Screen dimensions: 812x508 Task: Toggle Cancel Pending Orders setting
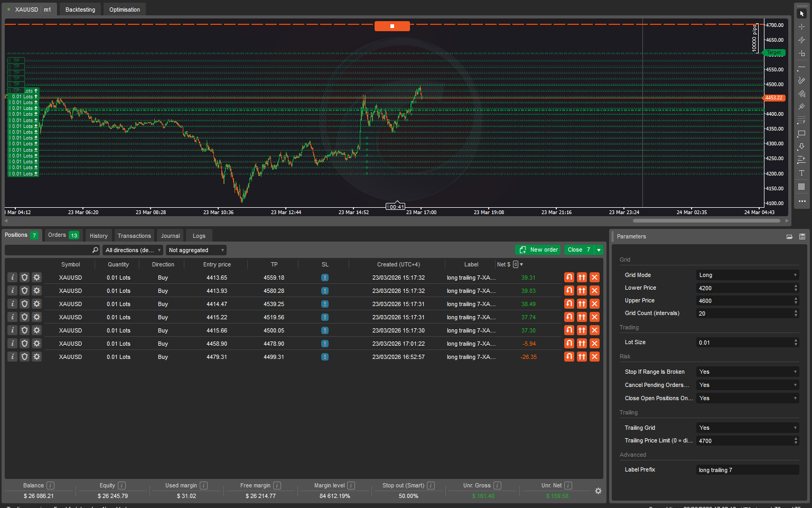coord(746,385)
